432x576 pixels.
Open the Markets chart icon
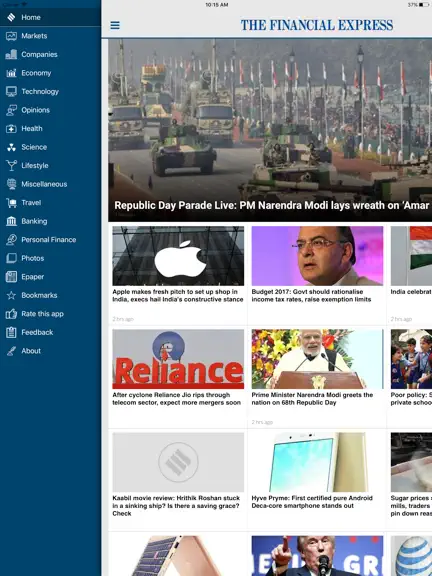[11, 36]
